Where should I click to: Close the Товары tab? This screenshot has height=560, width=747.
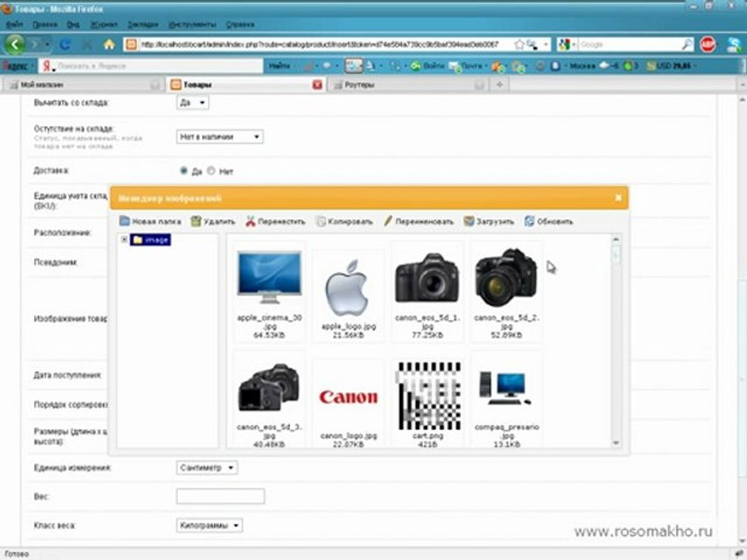[317, 85]
